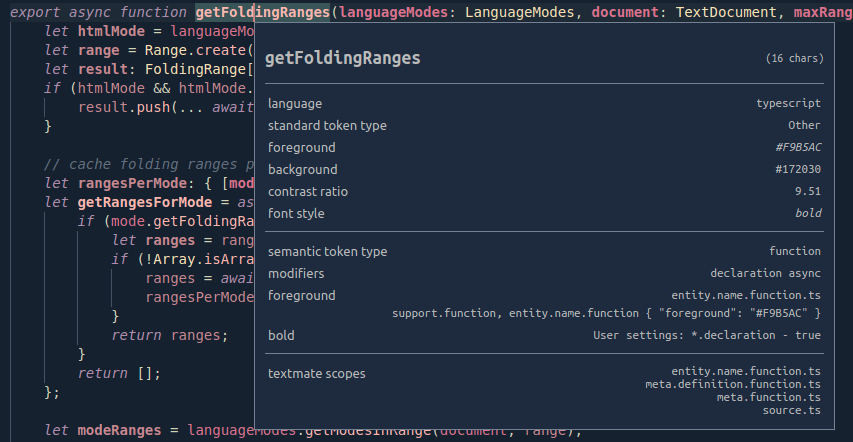Click the contrast ratio value 9.51
The height and width of the screenshot is (442, 853).
pyautogui.click(x=808, y=192)
